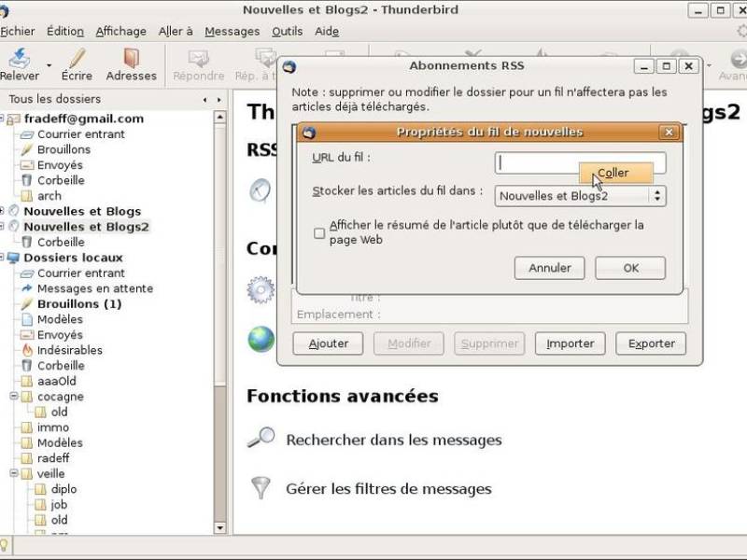Click the fire icon next to Indésirables
The image size is (747, 560).
28,351
